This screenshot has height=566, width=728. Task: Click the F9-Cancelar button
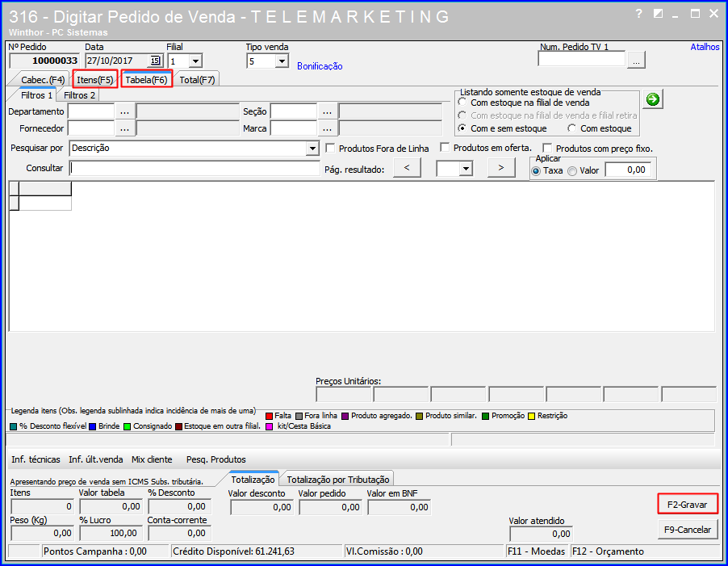pos(688,530)
